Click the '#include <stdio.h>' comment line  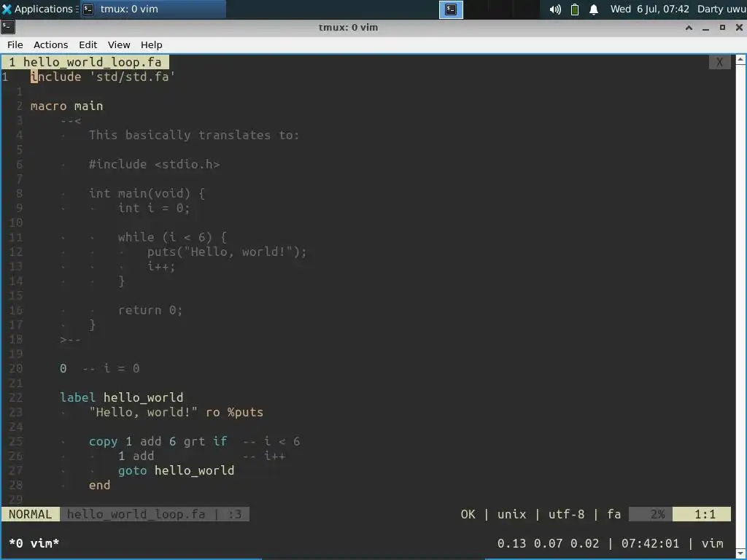point(155,164)
